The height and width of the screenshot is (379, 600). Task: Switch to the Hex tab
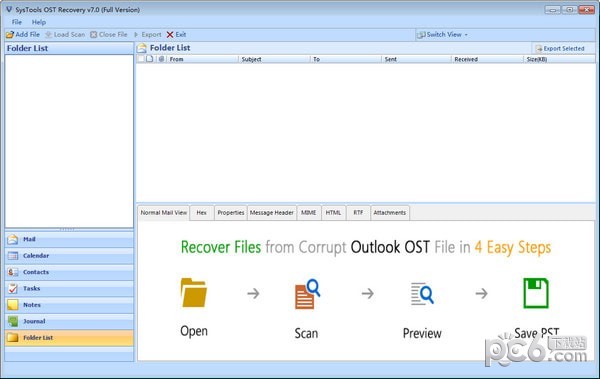coord(202,213)
